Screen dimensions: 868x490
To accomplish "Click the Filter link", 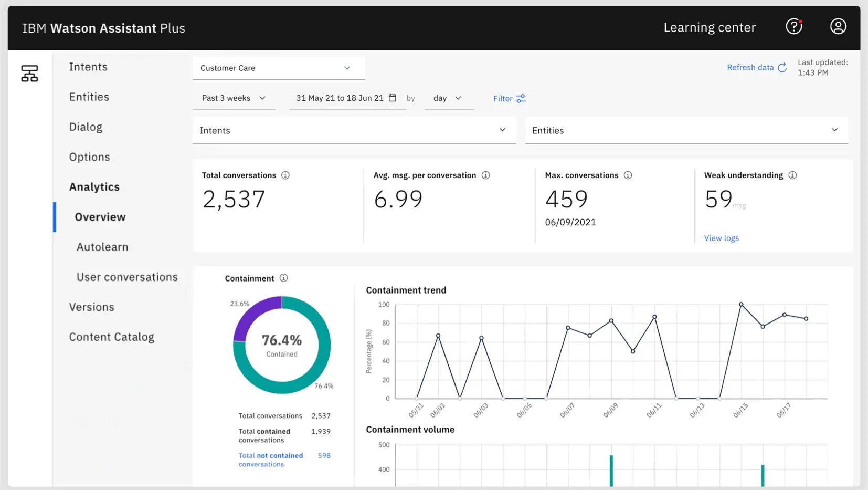I will [x=503, y=98].
